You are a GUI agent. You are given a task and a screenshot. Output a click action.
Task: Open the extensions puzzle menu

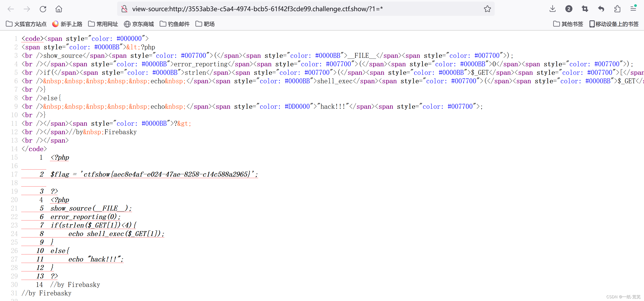(617, 9)
